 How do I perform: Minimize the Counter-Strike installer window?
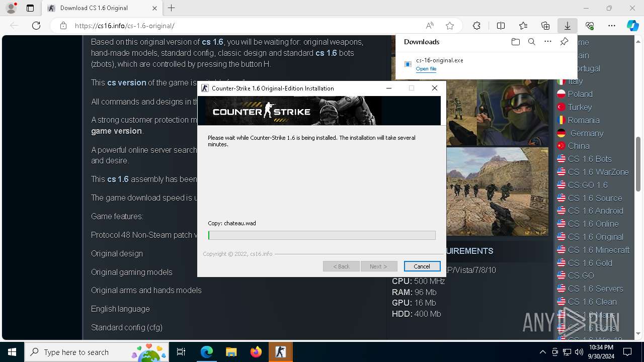click(388, 88)
